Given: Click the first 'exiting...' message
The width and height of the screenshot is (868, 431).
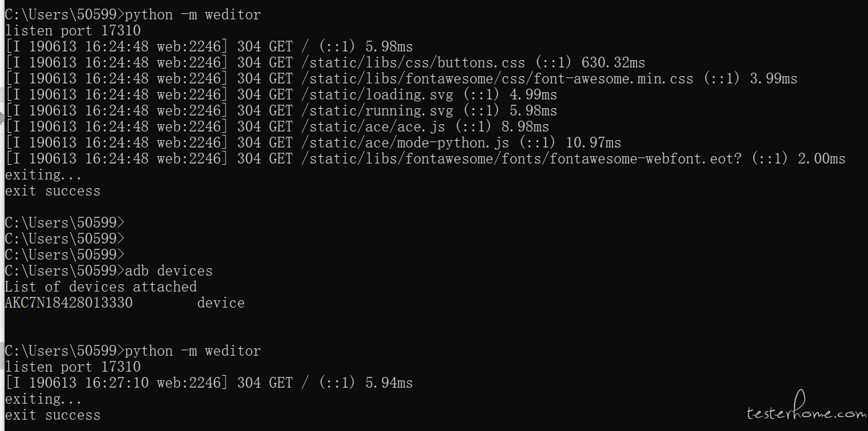Looking at the screenshot, I should [x=43, y=175].
